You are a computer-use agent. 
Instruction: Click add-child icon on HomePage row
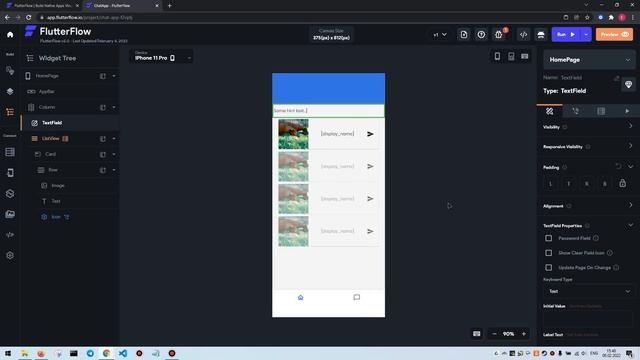coord(103,76)
